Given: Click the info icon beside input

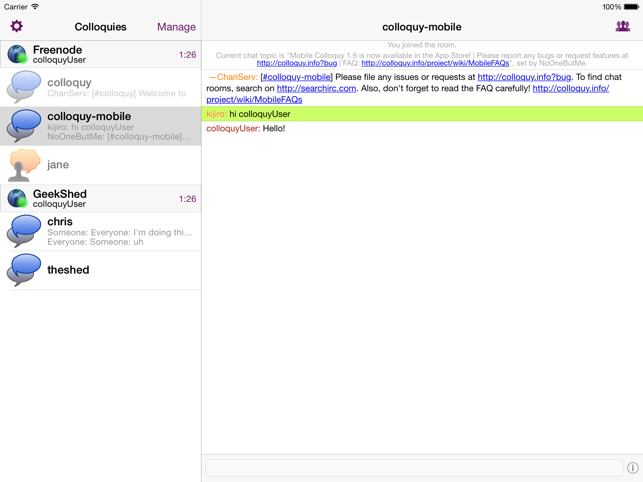Looking at the screenshot, I should [633, 468].
